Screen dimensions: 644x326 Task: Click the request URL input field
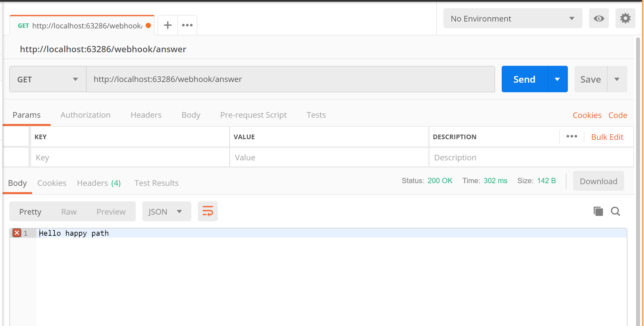(x=291, y=79)
